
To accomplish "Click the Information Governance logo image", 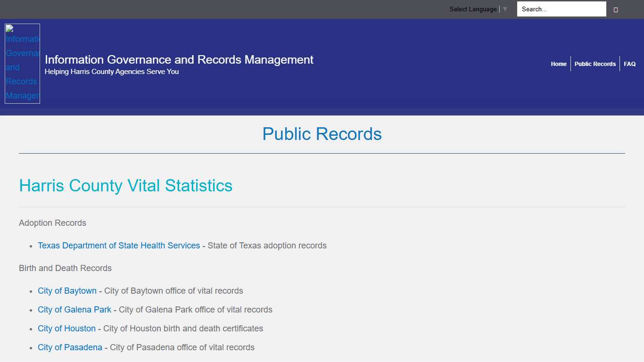I will click(x=22, y=64).
